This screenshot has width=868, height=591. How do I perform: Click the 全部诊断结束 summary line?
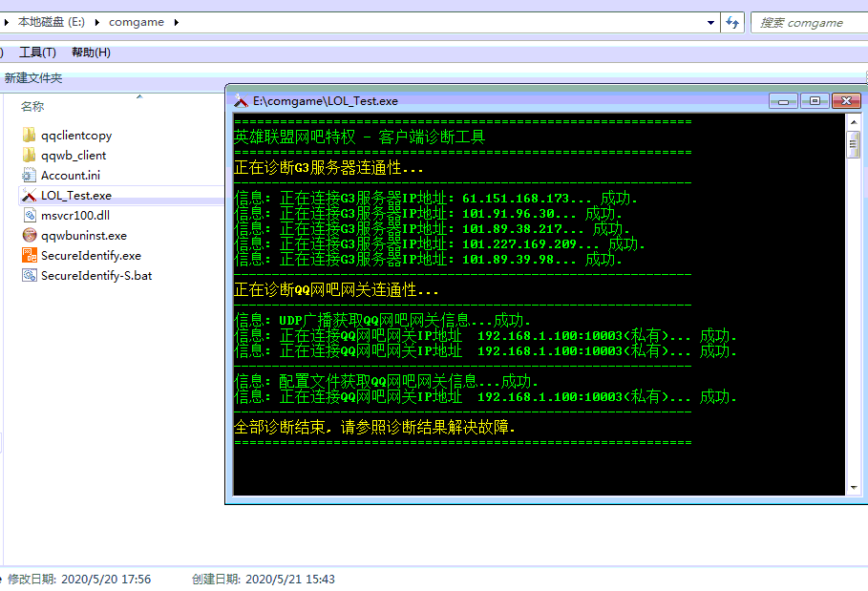click(x=374, y=427)
